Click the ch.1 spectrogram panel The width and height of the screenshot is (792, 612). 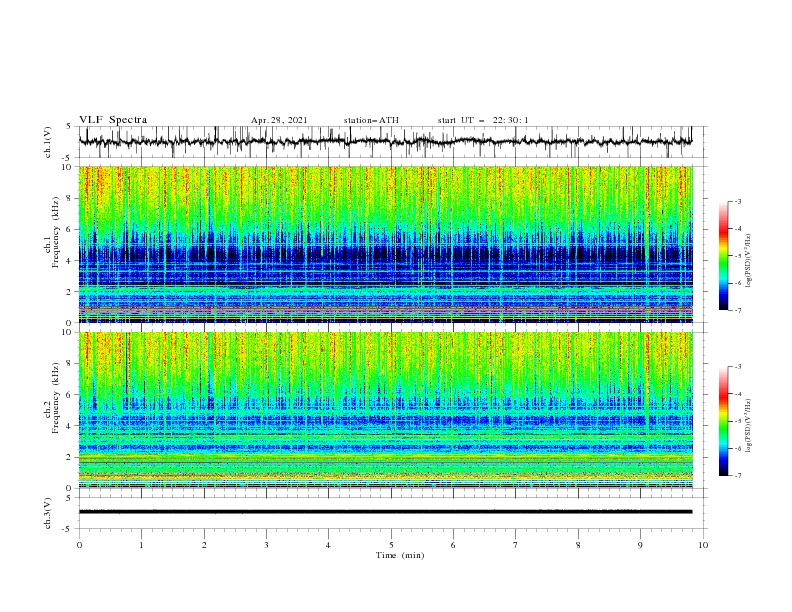[385, 244]
